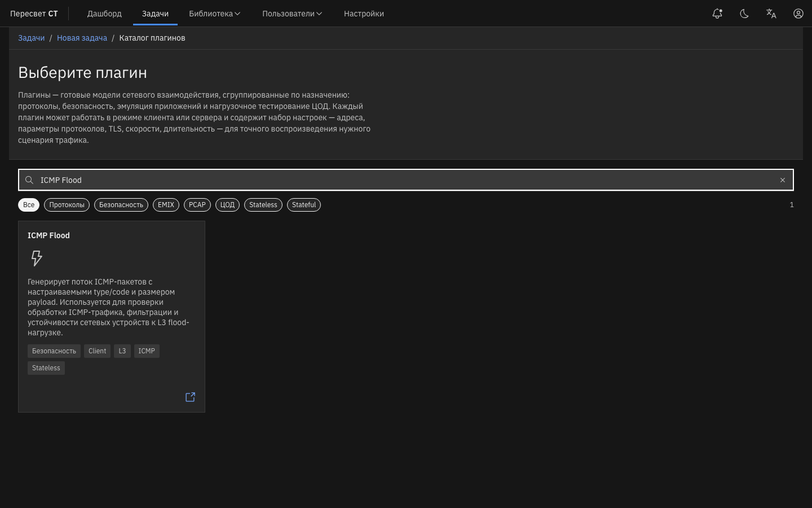
Task: Click the search magnifier icon
Action: coord(29,180)
